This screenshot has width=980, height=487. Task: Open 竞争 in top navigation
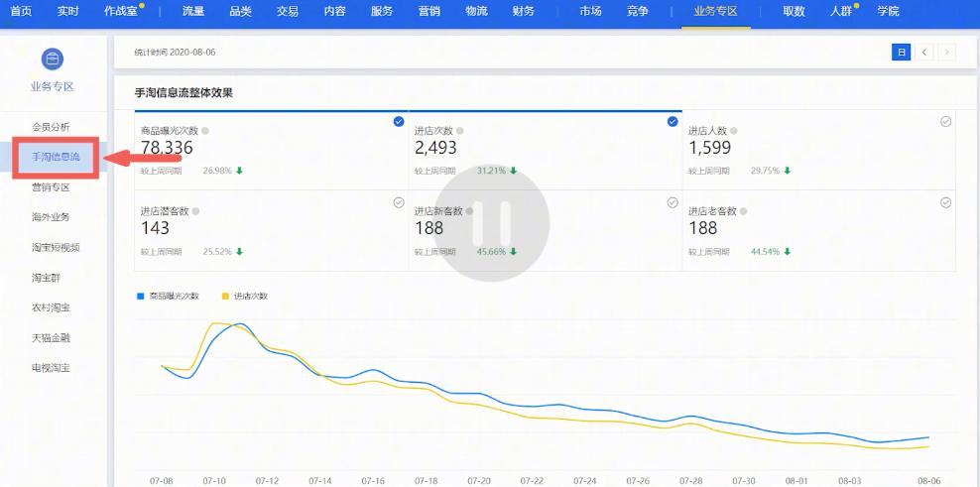pyautogui.click(x=638, y=11)
